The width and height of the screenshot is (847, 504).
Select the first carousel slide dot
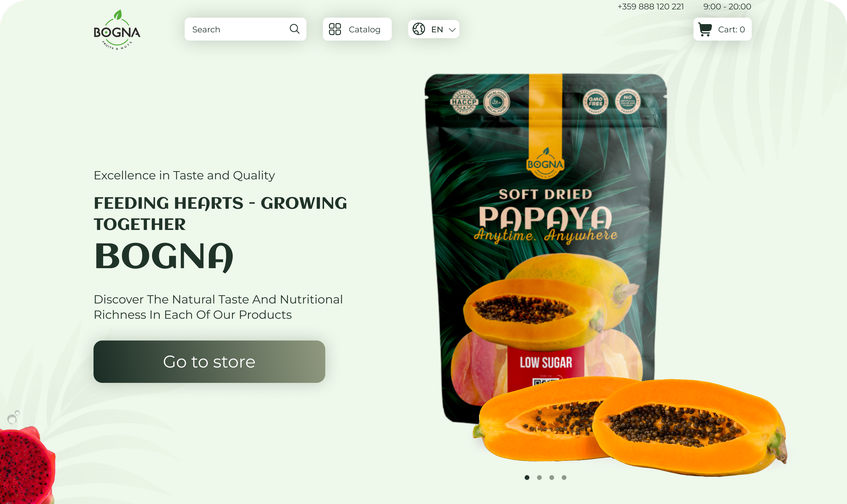pos(527,478)
